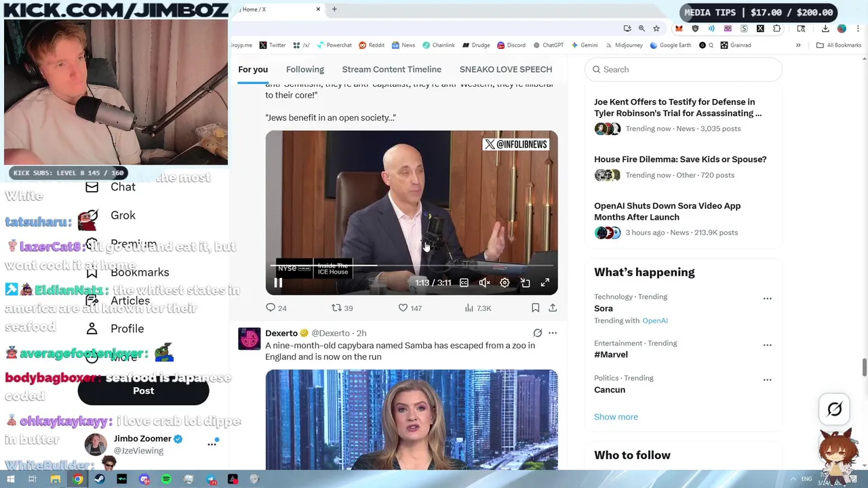Viewport: 868px width, 488px height.
Task: Open more options for Cancun trend
Action: [767, 380]
